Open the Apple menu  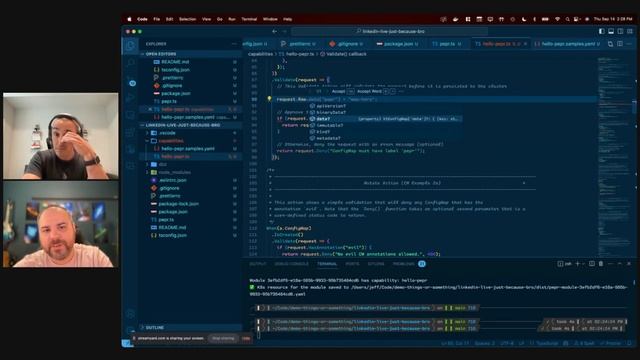(x=129, y=19)
